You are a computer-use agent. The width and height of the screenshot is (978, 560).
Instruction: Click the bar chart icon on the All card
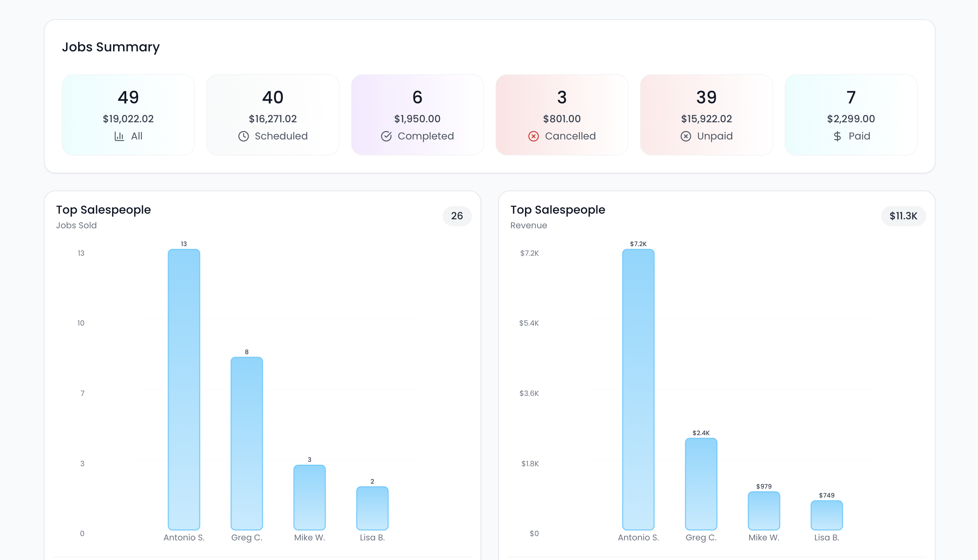pyautogui.click(x=120, y=136)
